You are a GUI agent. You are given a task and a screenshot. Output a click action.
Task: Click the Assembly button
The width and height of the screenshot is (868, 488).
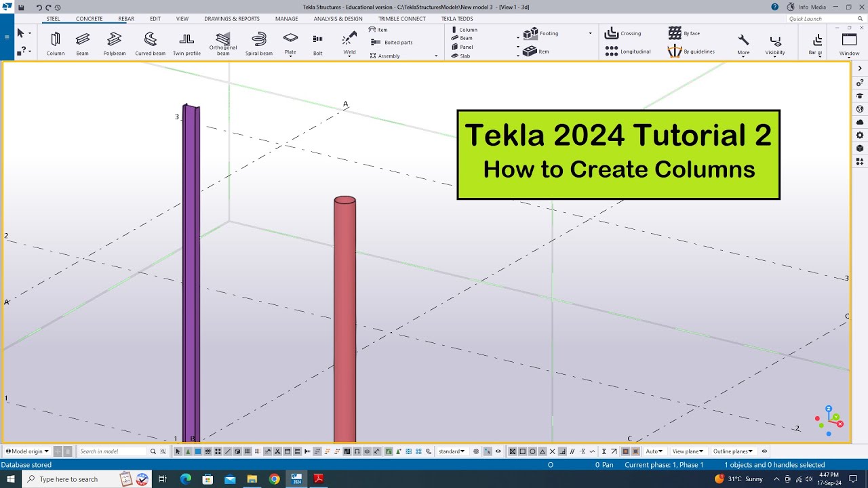[x=385, y=56]
